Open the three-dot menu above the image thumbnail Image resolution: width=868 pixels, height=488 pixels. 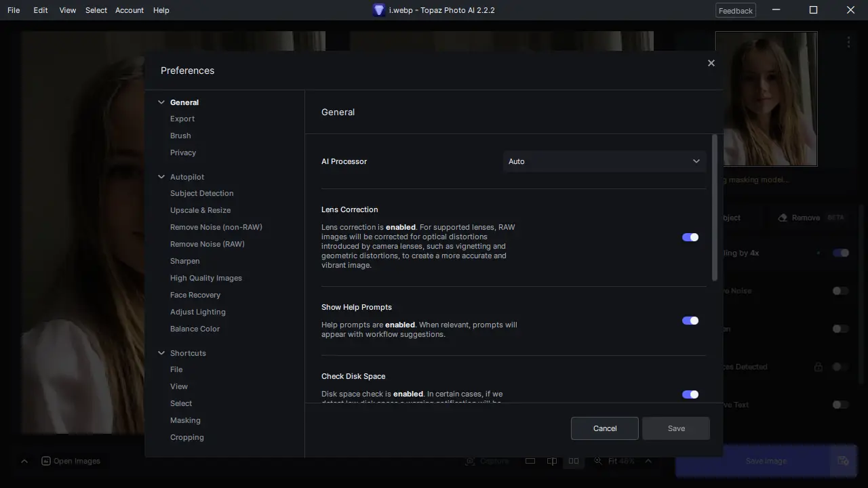[848, 42]
